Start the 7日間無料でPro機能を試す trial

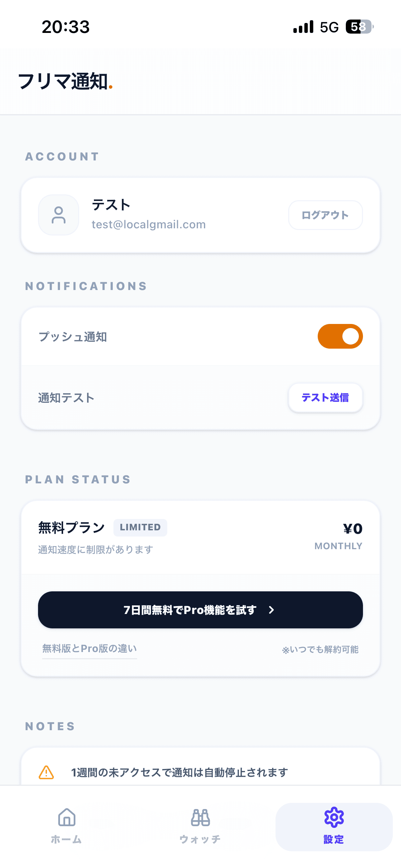[190, 610]
